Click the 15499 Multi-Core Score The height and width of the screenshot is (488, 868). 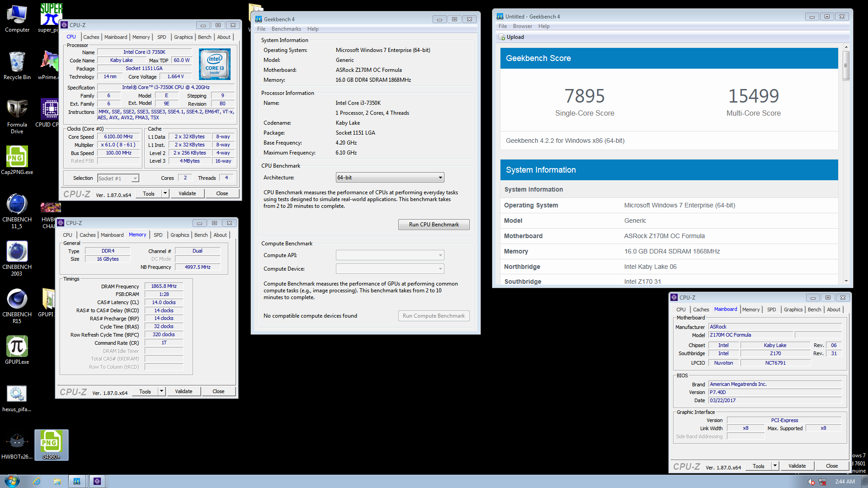(754, 96)
